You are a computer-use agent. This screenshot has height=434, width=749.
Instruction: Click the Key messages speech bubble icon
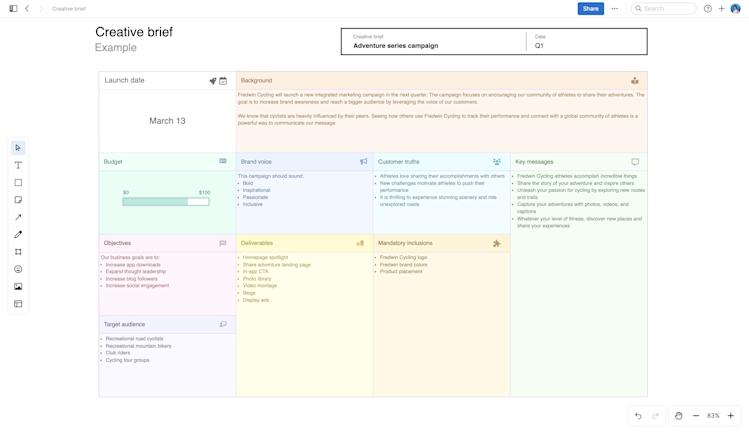pos(635,162)
